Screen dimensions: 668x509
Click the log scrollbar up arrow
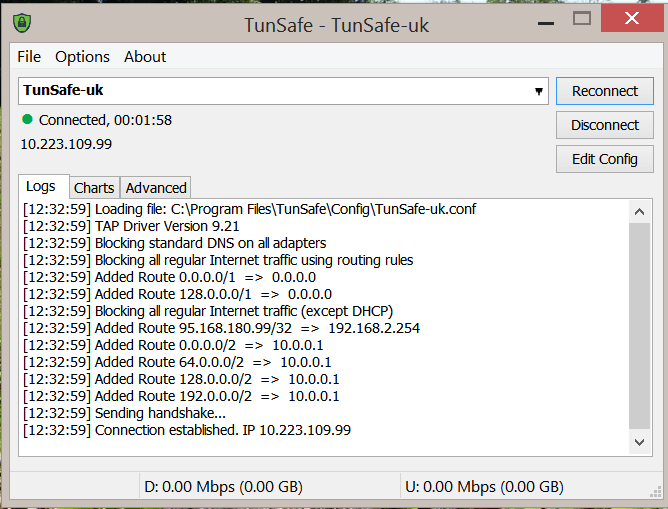point(639,212)
